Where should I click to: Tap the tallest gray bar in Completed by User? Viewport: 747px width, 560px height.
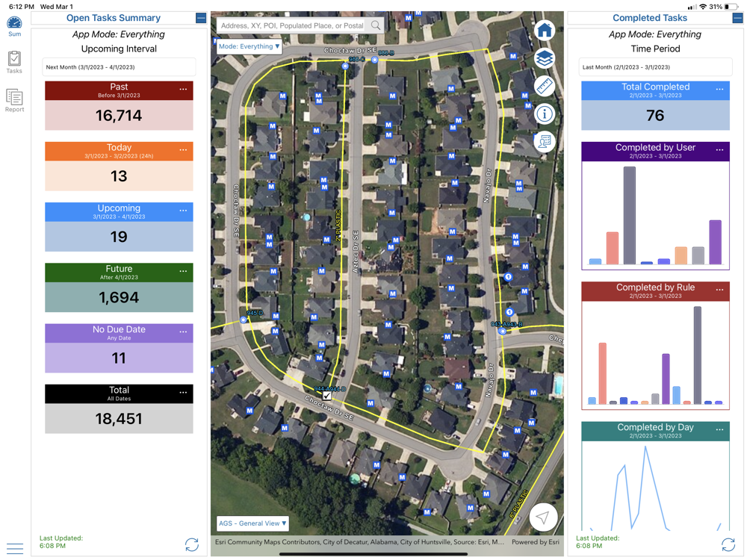click(629, 215)
